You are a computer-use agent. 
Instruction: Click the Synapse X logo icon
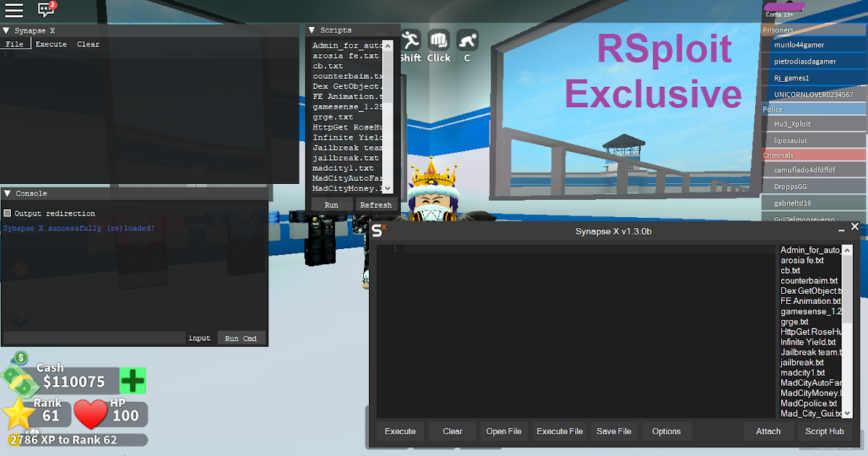(x=378, y=230)
